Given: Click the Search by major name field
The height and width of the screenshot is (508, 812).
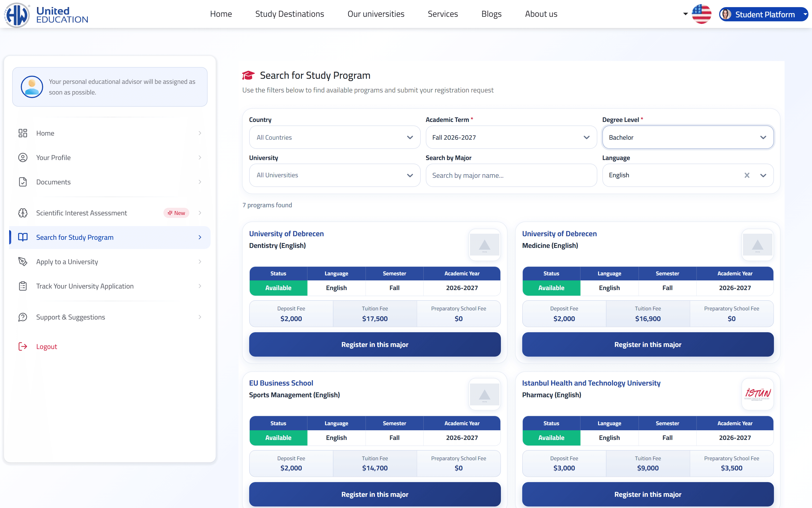Looking at the screenshot, I should [x=511, y=175].
